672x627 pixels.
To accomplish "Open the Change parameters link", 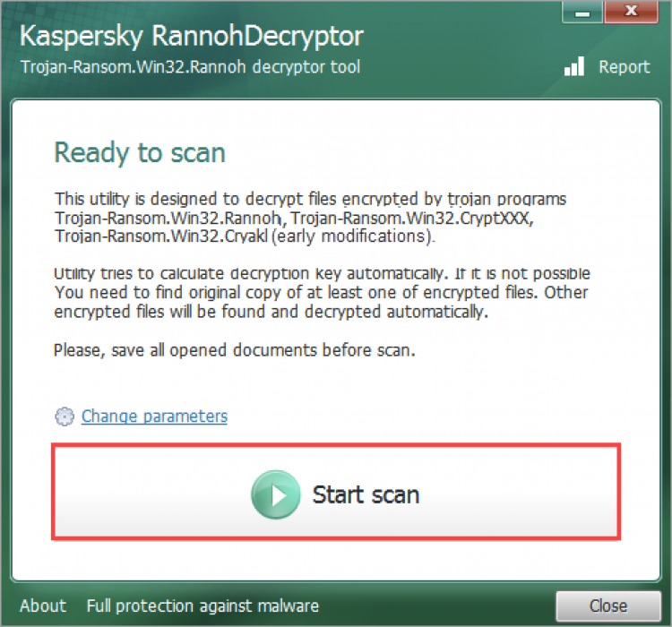I will coord(154,417).
